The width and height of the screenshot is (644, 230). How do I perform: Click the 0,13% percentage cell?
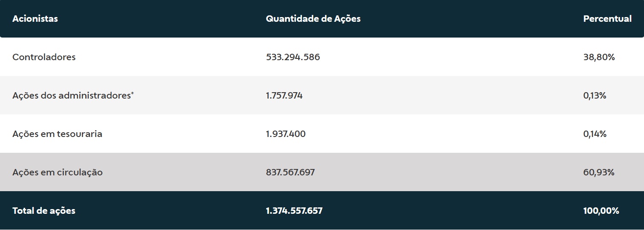pos(595,96)
